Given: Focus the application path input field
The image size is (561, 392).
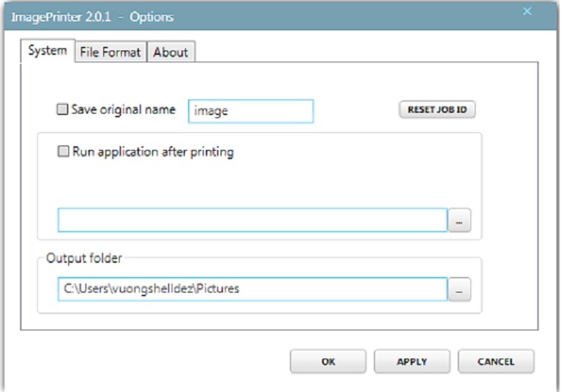Looking at the screenshot, I should coord(252,220).
